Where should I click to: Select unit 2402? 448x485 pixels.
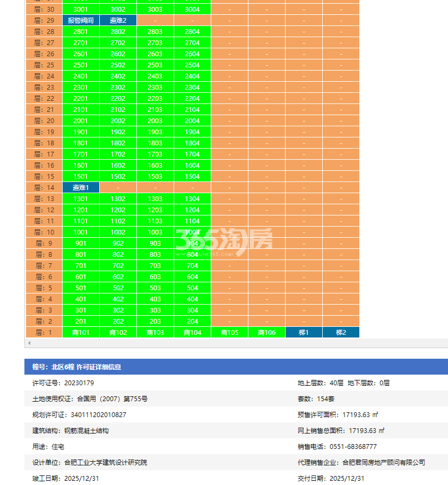tap(118, 76)
